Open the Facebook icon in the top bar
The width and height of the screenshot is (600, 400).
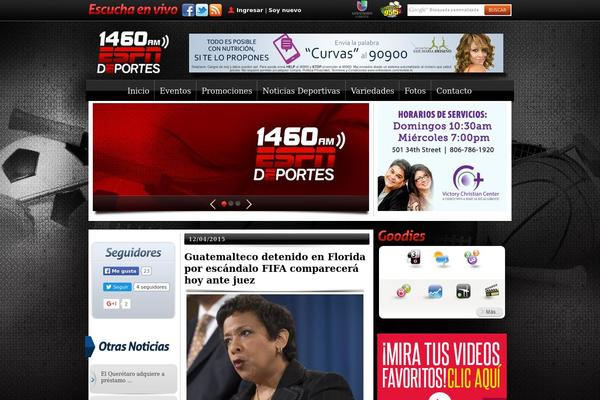click(x=188, y=10)
